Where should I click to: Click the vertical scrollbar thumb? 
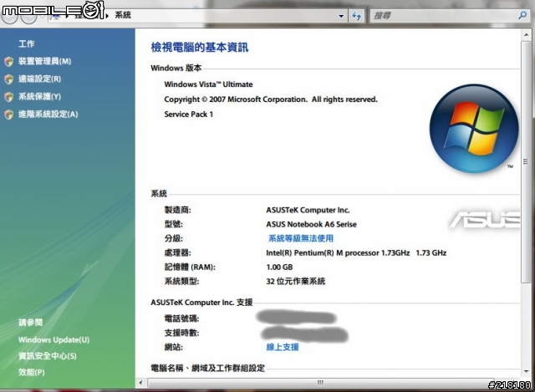526,161
